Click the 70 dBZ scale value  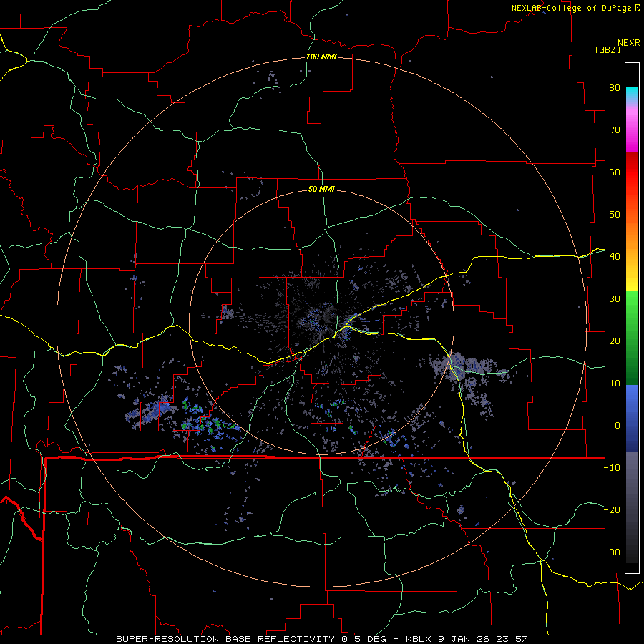point(615,130)
